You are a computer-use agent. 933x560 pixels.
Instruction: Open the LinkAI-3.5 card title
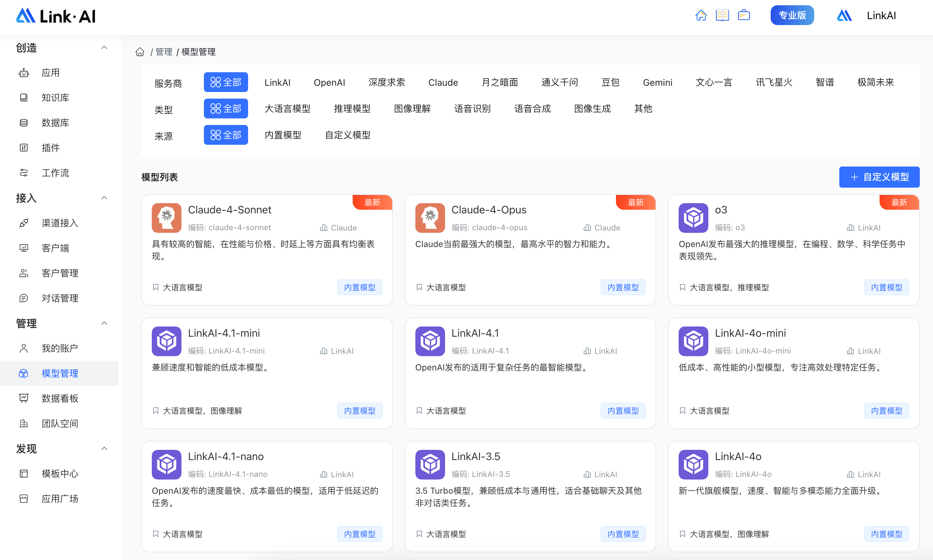(475, 456)
